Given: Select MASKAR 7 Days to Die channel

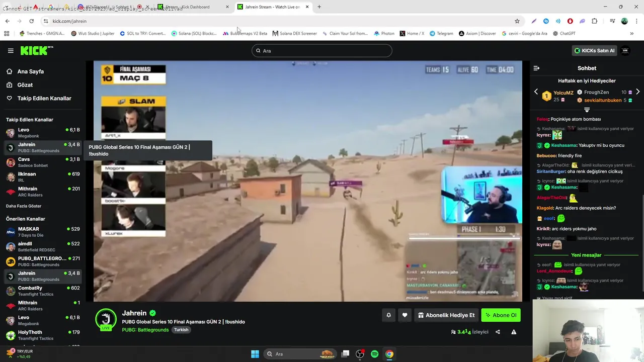Looking at the screenshot, I should click(x=42, y=232).
